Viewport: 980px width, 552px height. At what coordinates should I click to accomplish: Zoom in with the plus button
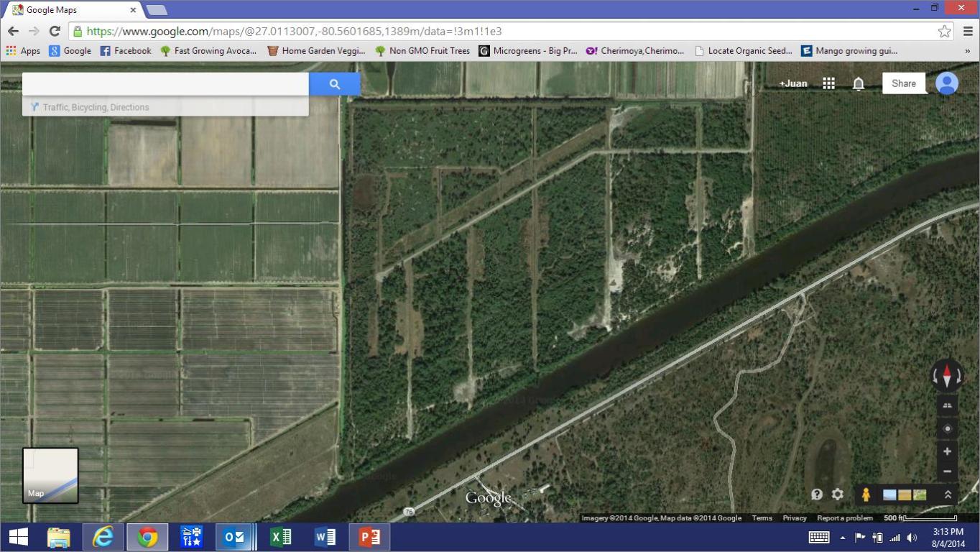click(x=947, y=451)
